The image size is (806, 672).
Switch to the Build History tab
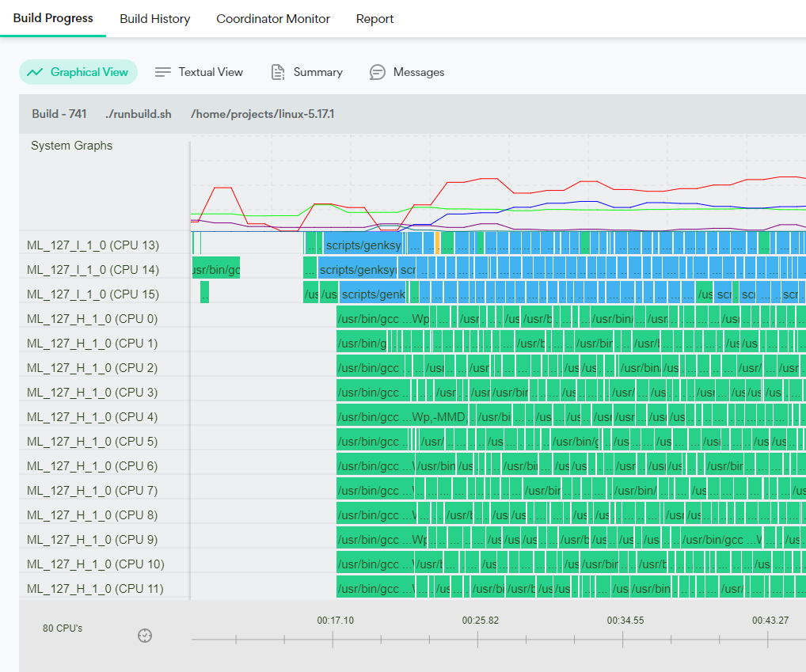tap(154, 19)
